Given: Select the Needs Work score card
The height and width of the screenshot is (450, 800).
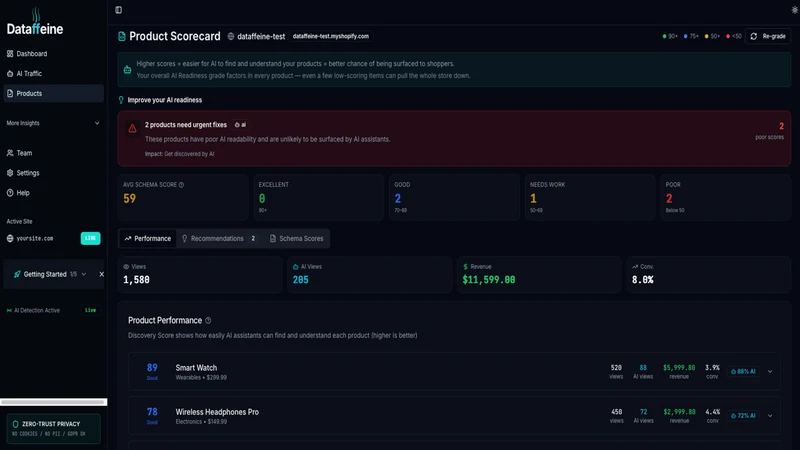Looking at the screenshot, I should (590, 197).
